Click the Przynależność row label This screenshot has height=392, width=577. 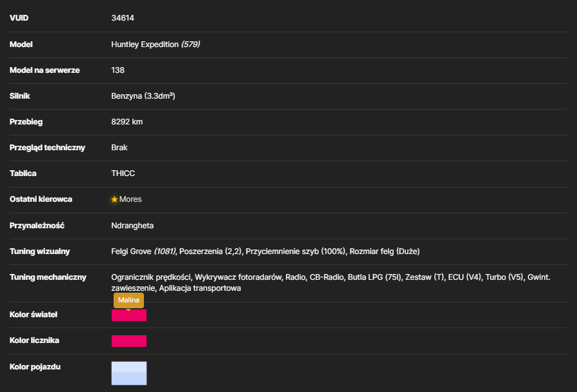[x=37, y=226]
